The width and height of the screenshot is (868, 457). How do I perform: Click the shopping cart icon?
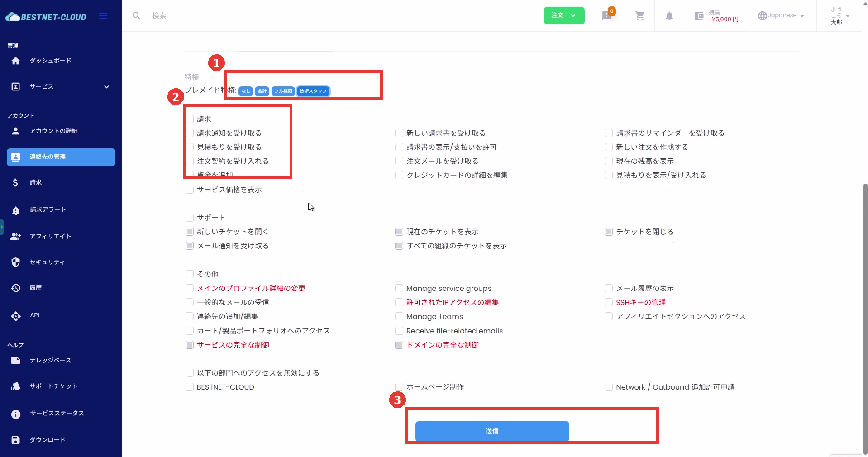(639, 16)
